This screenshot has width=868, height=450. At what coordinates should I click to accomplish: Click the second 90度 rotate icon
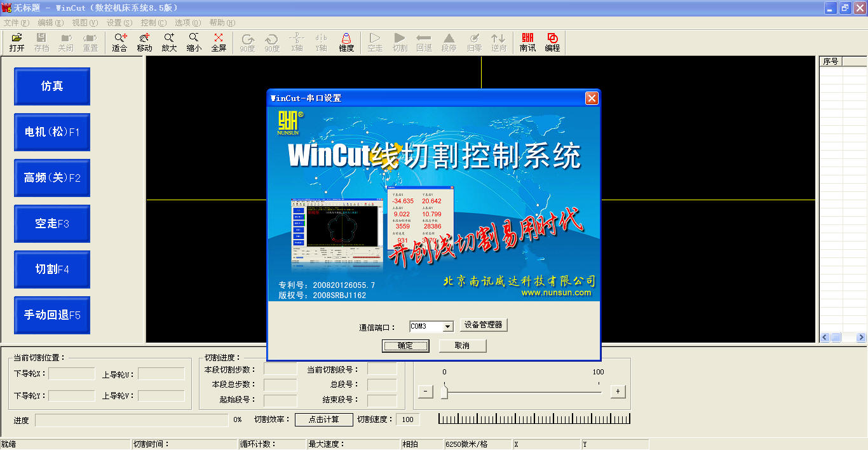tap(272, 43)
